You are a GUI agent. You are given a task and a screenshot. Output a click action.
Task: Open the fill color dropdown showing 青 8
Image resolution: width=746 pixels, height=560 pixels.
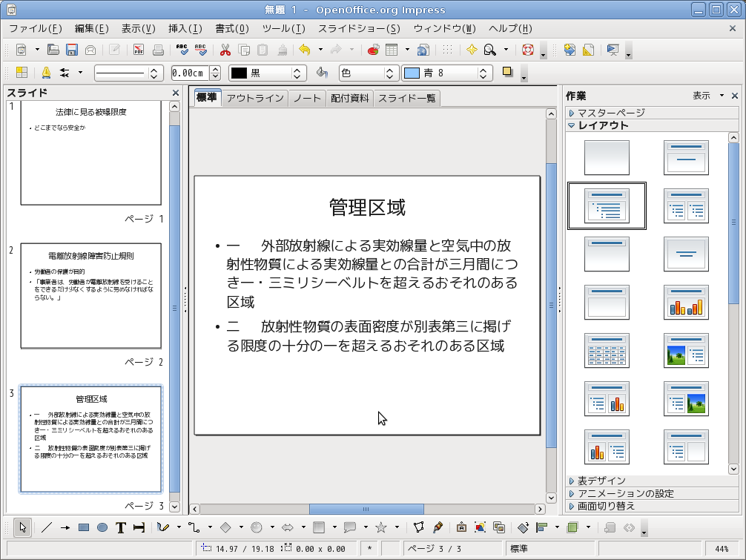coord(446,73)
